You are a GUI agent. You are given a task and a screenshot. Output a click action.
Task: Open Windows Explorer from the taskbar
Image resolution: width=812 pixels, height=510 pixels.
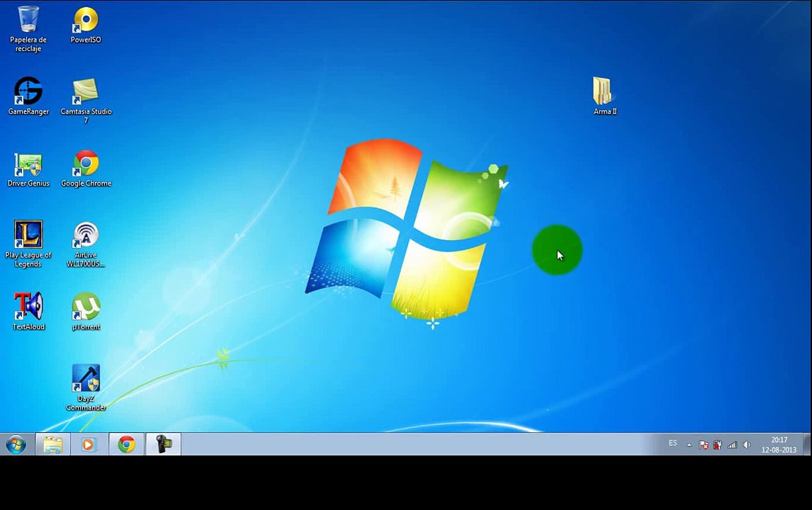pyautogui.click(x=53, y=444)
